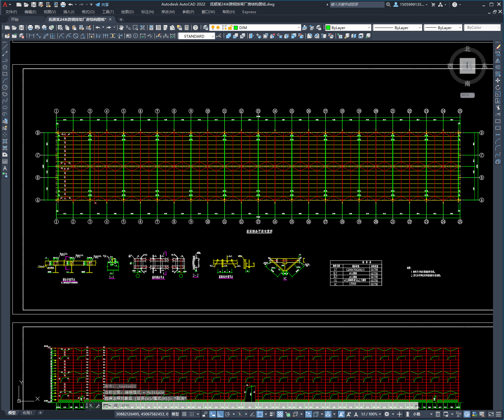Expand the ByLayer color dropdown
This screenshot has width=504, height=420.
coord(369,28)
